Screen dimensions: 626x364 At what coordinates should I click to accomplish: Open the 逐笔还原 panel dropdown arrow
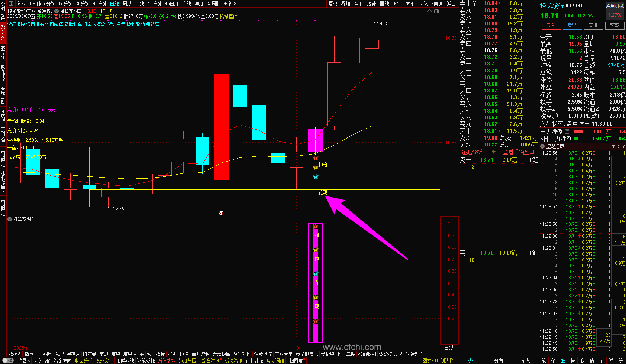click(543, 146)
